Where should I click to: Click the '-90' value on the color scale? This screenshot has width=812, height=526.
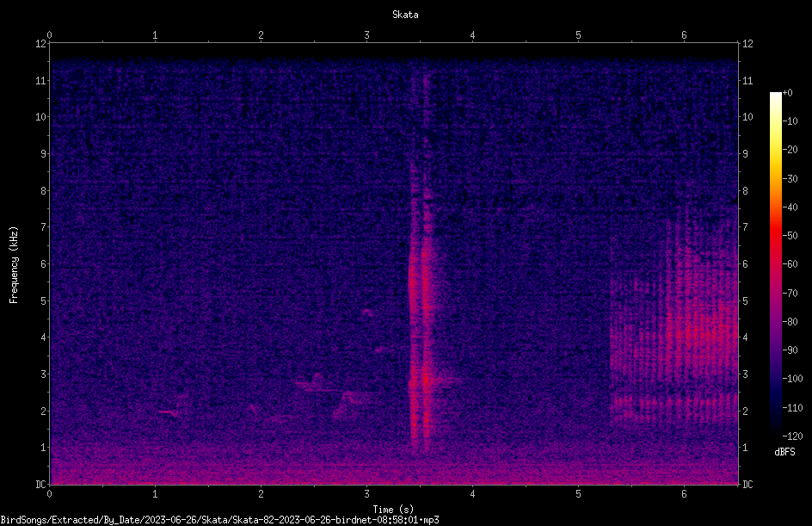tap(790, 350)
